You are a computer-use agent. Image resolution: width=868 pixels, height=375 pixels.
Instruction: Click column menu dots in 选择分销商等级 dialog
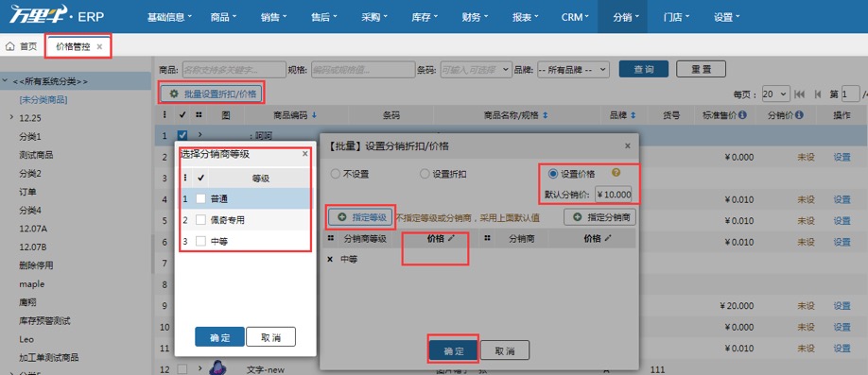185,179
